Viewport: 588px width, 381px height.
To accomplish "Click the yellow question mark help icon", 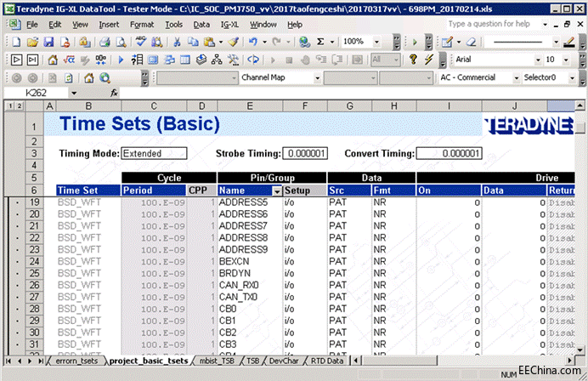I will [x=413, y=60].
